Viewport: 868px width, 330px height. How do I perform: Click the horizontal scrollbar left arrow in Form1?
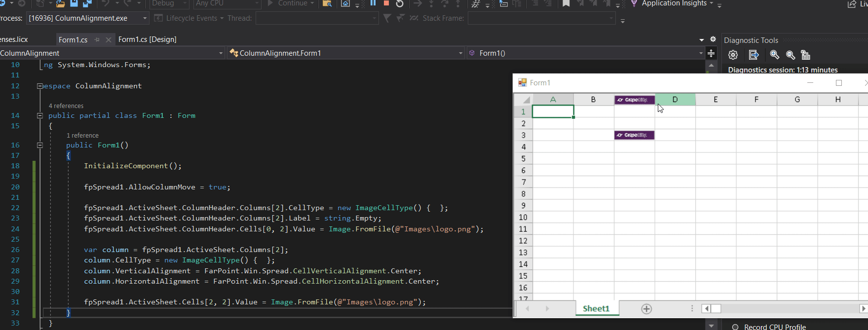click(706, 309)
